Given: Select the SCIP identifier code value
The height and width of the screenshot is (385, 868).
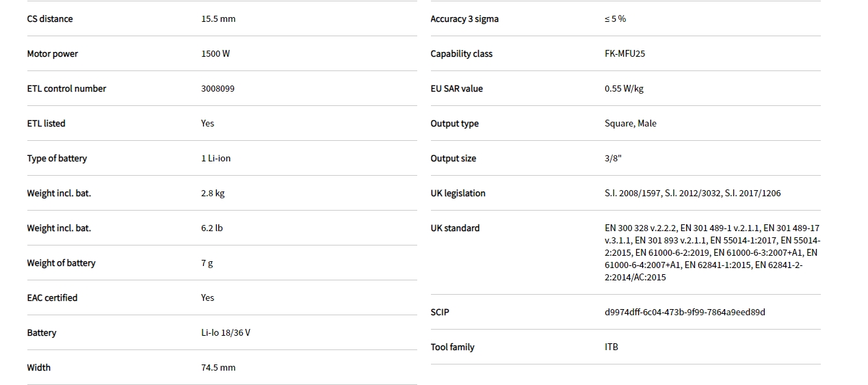Looking at the screenshot, I should (685, 313).
